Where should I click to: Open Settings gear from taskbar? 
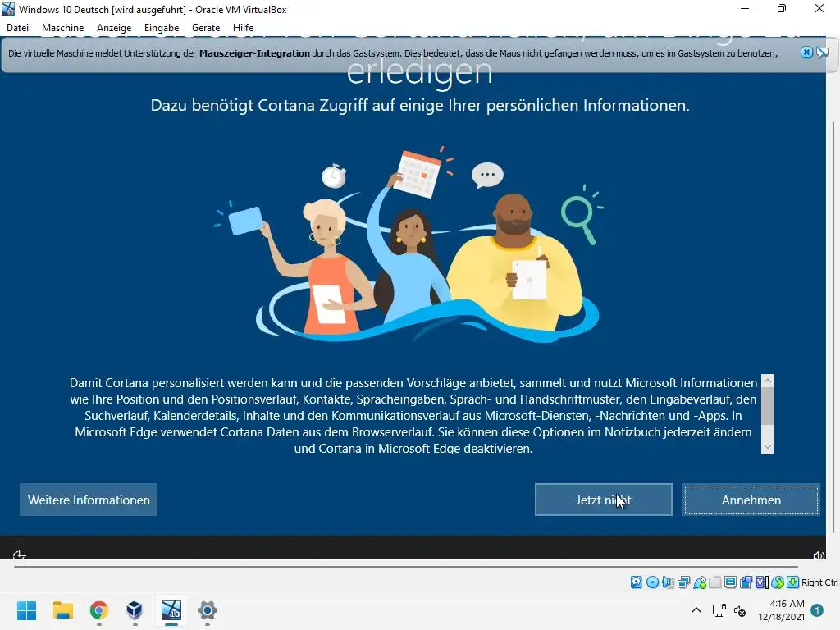[208, 610]
